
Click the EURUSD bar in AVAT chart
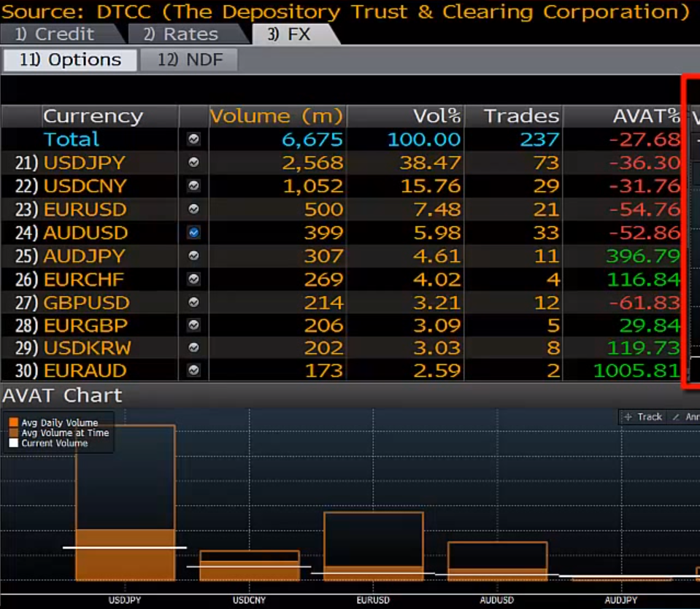(x=374, y=546)
